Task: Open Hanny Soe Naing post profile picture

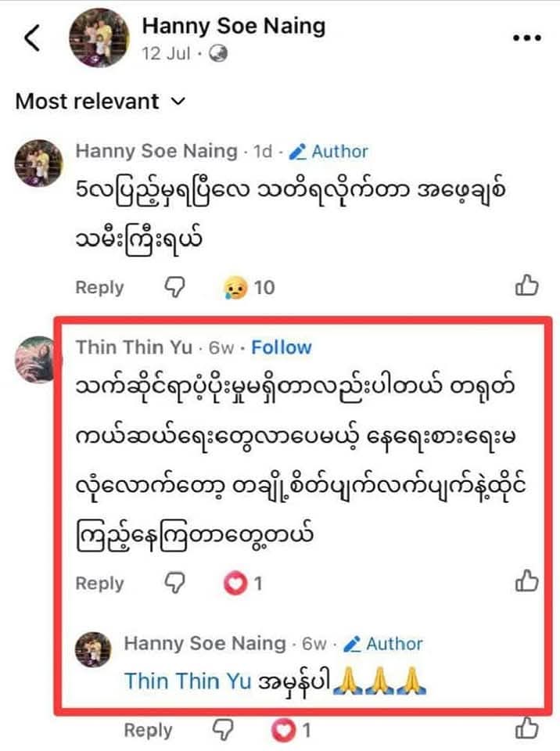Action: [99, 38]
